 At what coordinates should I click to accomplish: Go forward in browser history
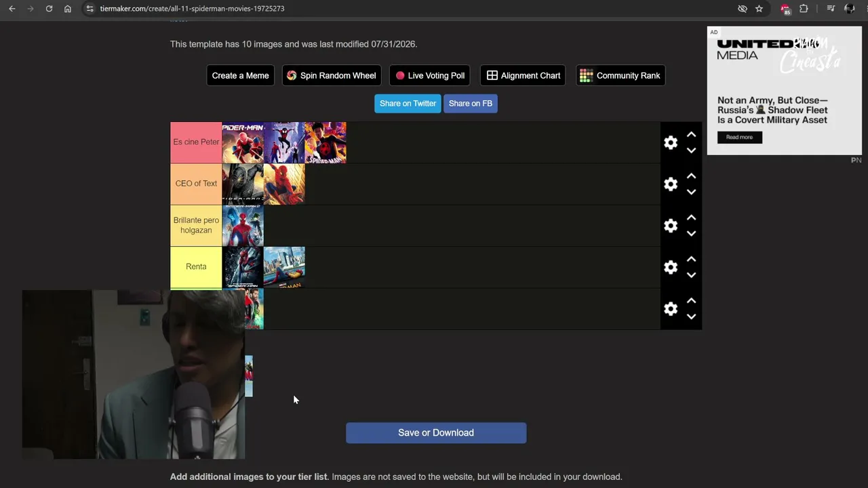pyautogui.click(x=31, y=9)
